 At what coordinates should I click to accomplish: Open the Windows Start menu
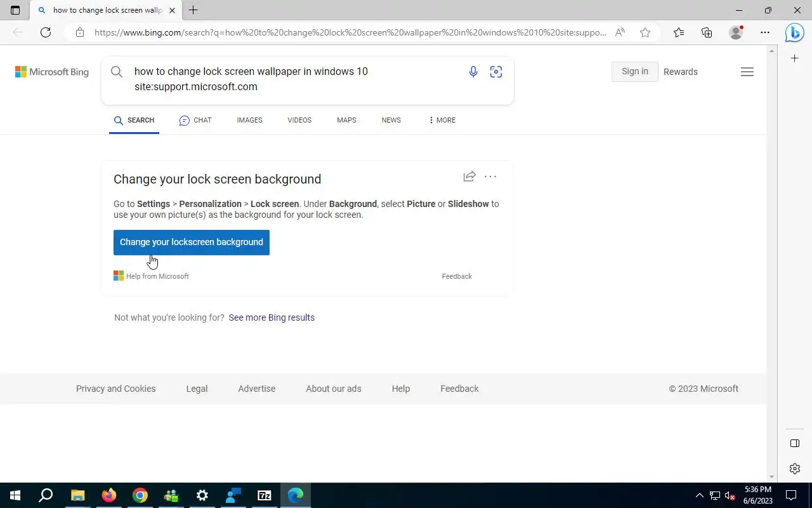(15, 495)
